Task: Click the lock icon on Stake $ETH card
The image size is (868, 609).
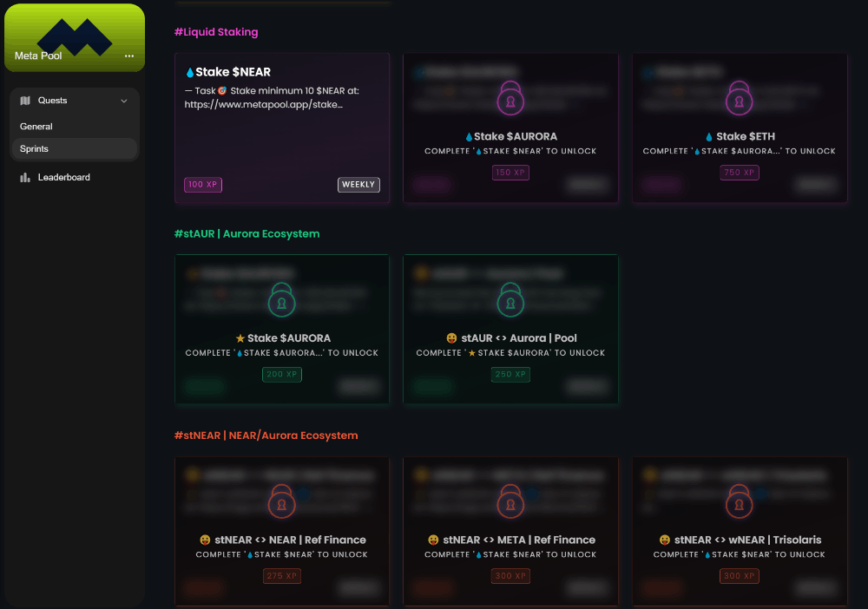Action: pyautogui.click(x=740, y=99)
